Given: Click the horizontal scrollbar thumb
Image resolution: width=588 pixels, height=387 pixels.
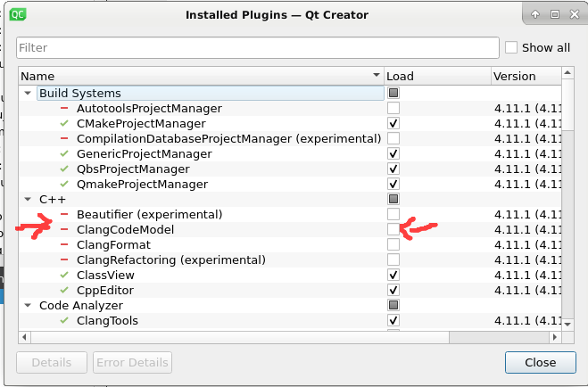Looking at the screenshot, I should coord(240,337).
